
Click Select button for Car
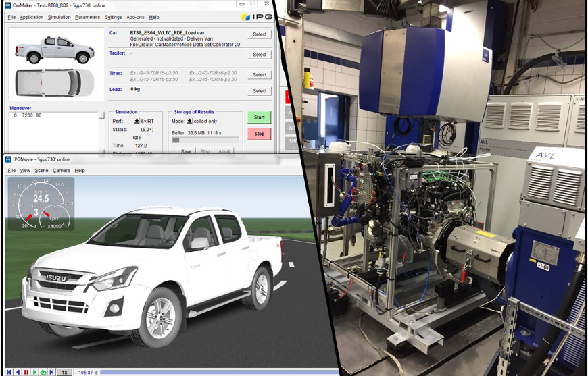click(x=260, y=34)
